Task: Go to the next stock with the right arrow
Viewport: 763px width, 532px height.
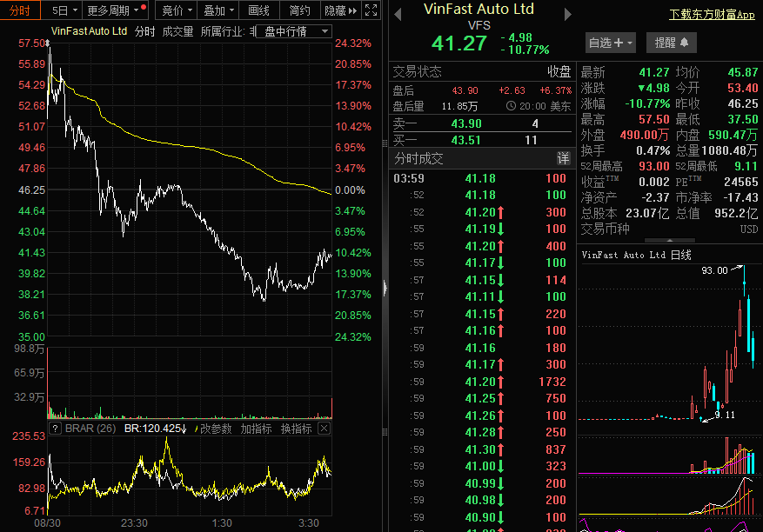Action: point(567,15)
